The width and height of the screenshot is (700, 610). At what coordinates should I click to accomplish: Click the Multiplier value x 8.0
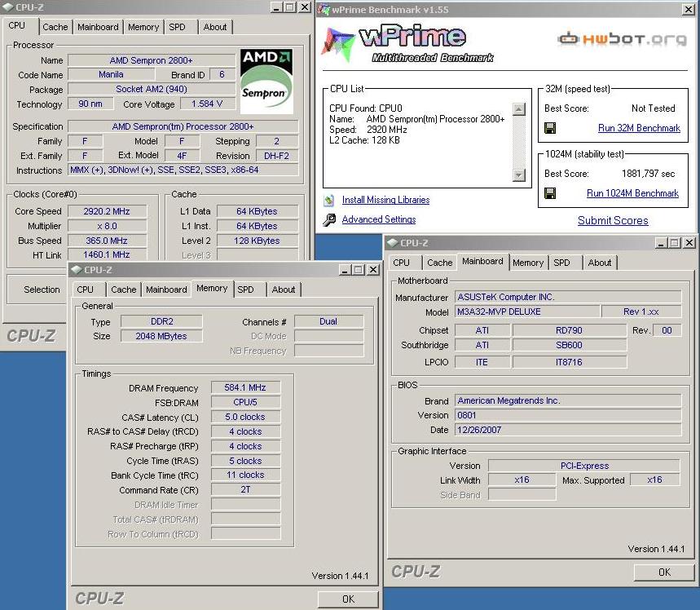[x=107, y=226]
